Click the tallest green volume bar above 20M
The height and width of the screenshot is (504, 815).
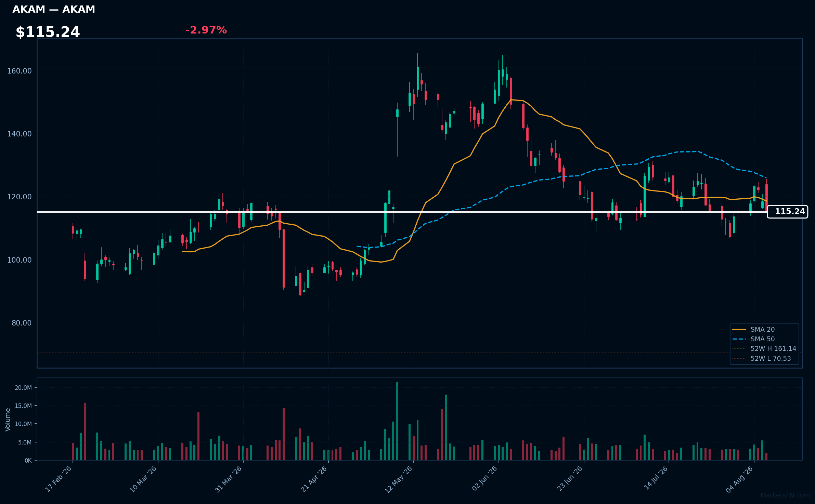(x=397, y=421)
